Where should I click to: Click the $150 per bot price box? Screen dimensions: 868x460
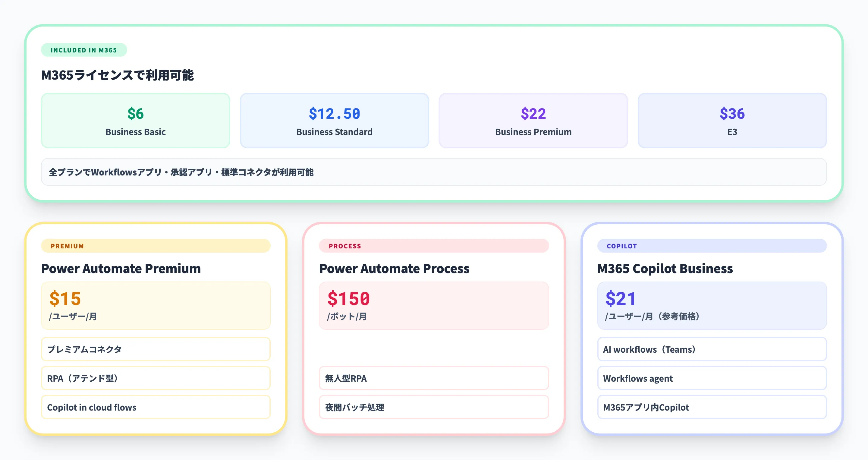[434, 305]
